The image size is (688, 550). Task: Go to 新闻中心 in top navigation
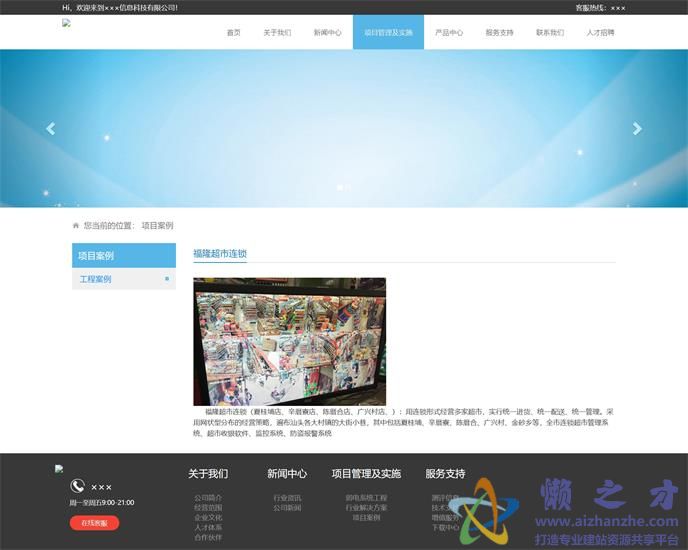(x=327, y=33)
